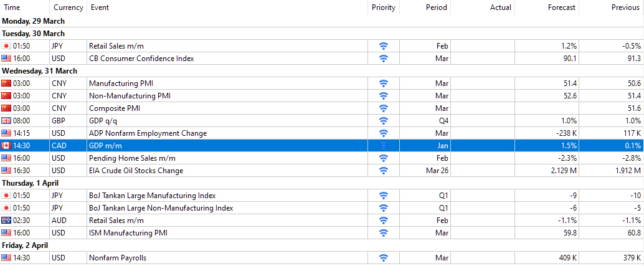Click the US flag beside CB Consumer Confidence

click(x=6, y=59)
